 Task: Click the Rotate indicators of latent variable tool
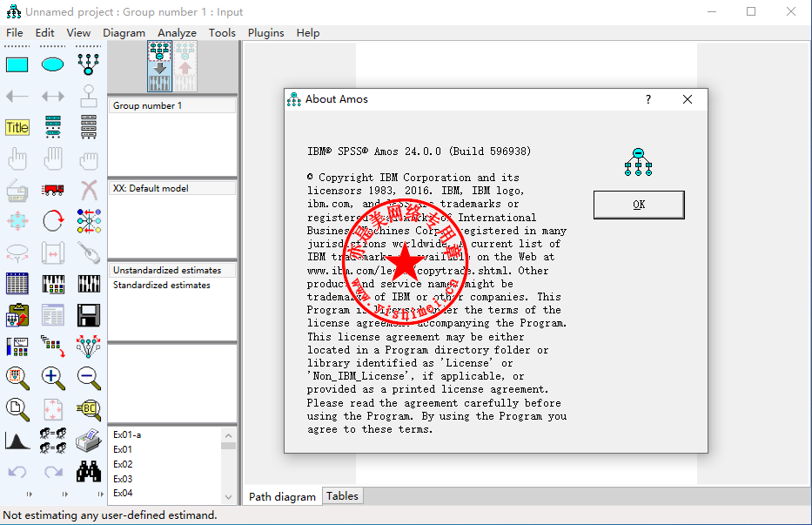[x=53, y=221]
